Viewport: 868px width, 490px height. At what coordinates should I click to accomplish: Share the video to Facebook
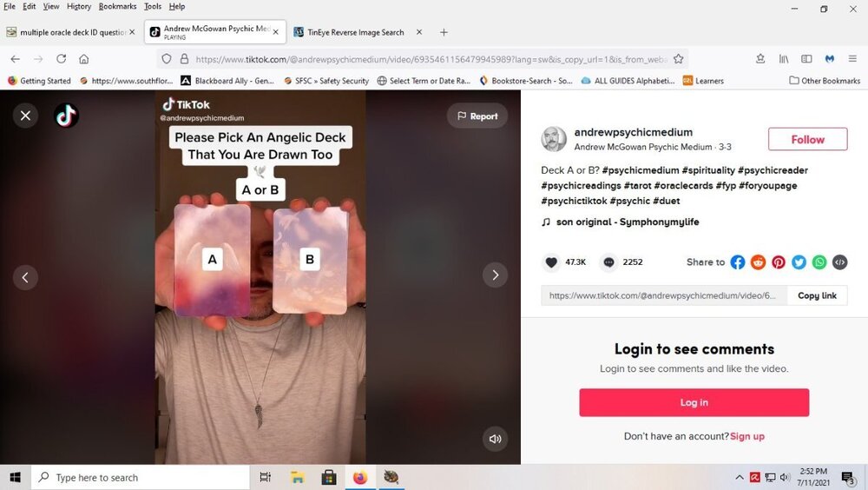click(738, 262)
